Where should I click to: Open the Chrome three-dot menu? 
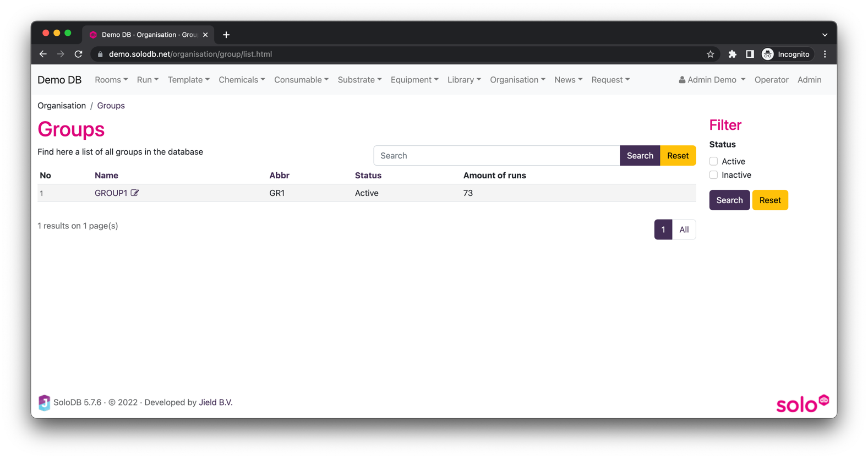[x=825, y=54]
